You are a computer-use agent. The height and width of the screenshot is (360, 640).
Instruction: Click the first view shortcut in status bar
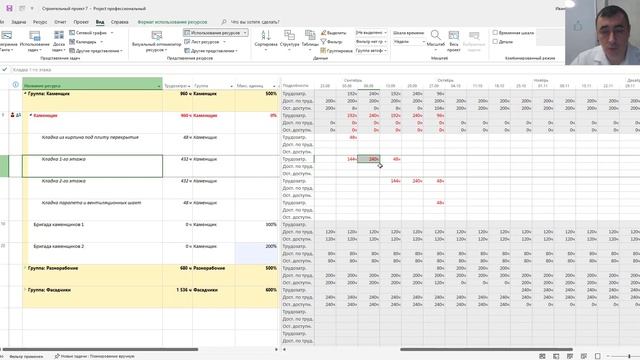click(x=542, y=356)
